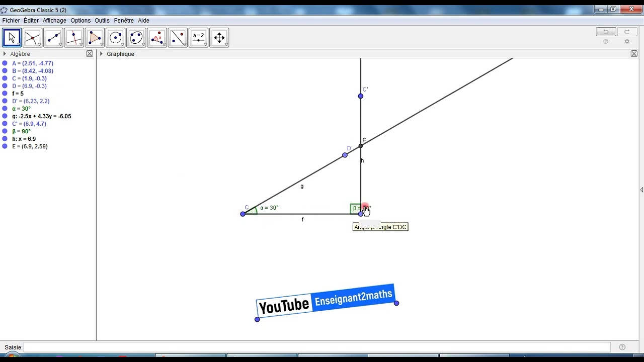Toggle visibility of line g

coord(5,116)
